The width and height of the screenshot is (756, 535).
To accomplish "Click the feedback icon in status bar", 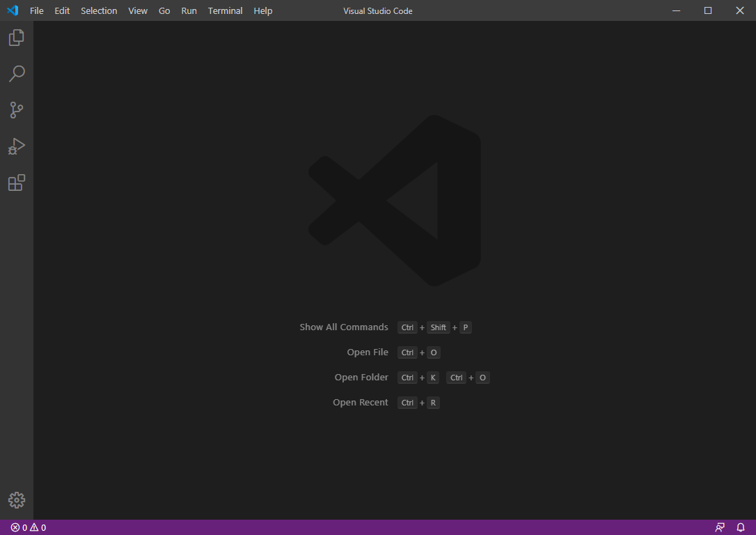I will click(720, 527).
